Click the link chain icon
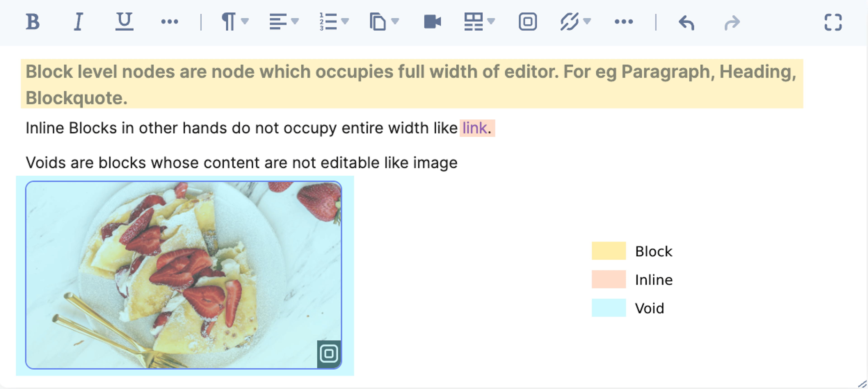Screen dimensions: 868x389 [569, 22]
